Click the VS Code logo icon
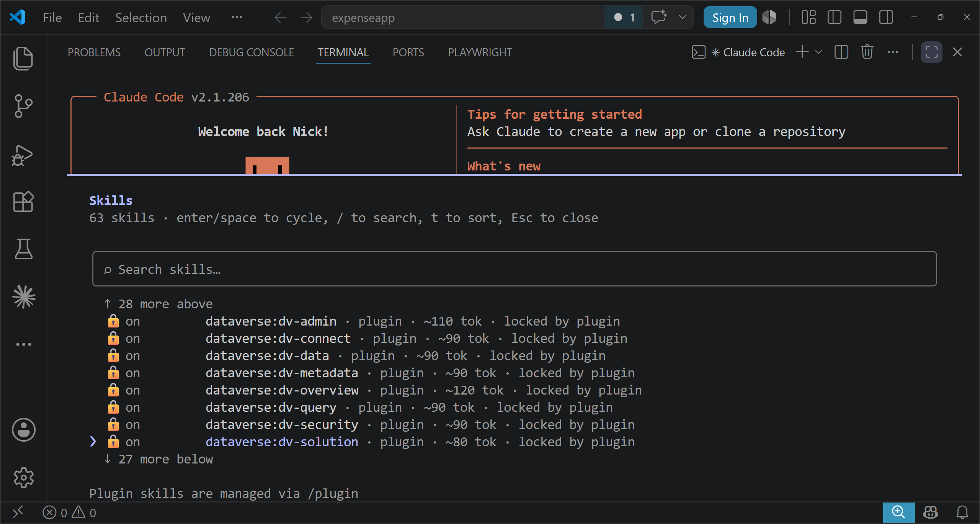This screenshot has width=980, height=524. [18, 17]
